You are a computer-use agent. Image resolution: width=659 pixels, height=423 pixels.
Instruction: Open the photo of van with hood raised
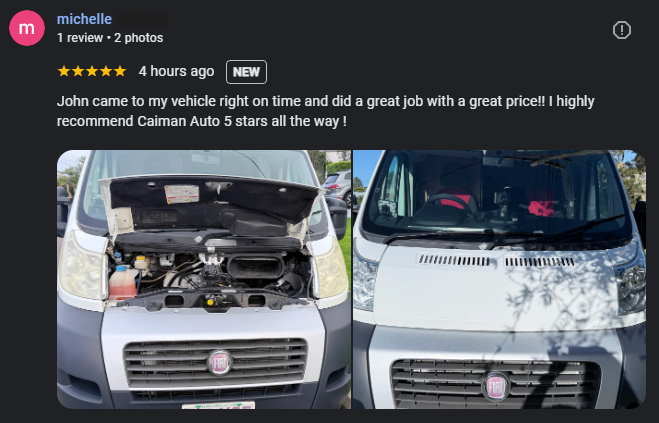(204, 279)
